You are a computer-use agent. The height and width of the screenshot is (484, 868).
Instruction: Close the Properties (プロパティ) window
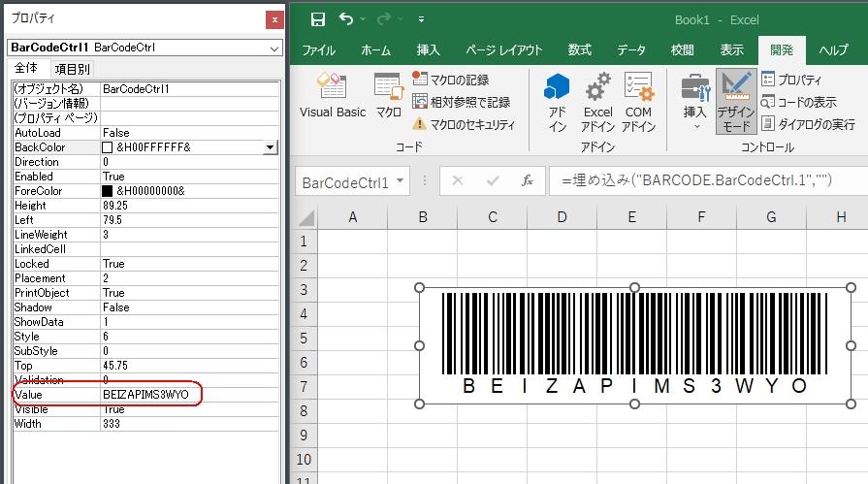tap(274, 20)
